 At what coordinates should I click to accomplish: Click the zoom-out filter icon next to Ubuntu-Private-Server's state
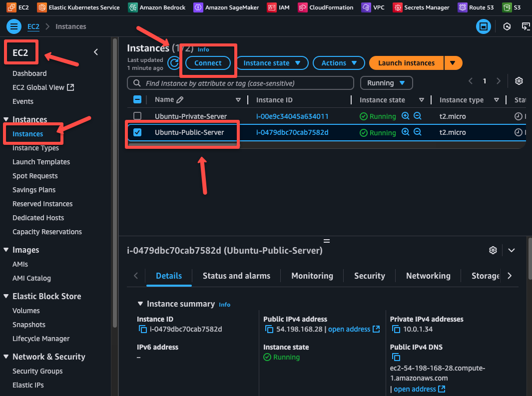point(418,116)
